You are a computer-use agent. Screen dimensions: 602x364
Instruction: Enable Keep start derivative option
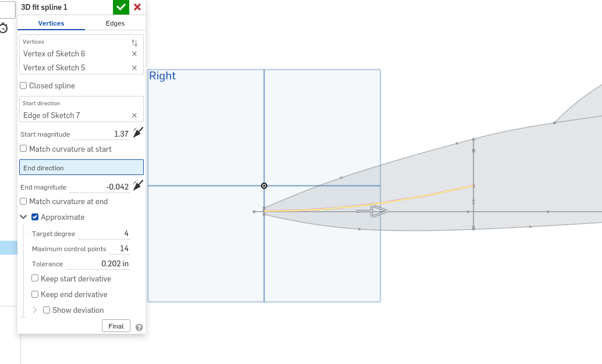coord(36,279)
